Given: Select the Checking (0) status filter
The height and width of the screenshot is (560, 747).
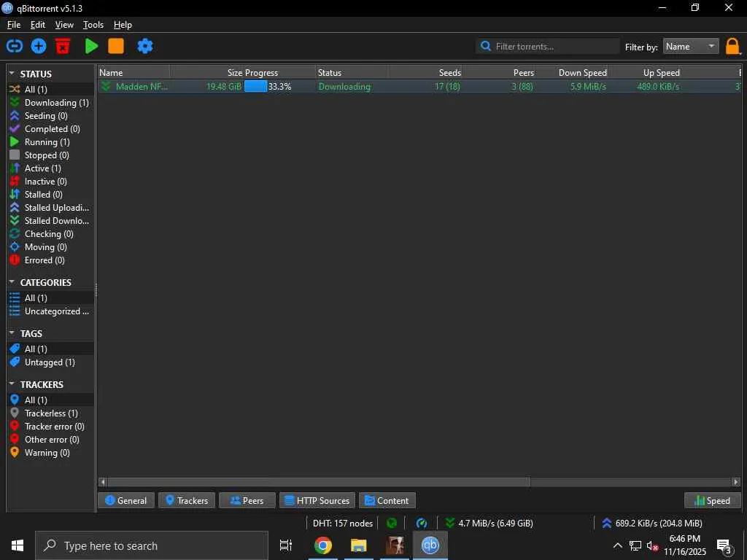Looking at the screenshot, I should click(x=50, y=234).
